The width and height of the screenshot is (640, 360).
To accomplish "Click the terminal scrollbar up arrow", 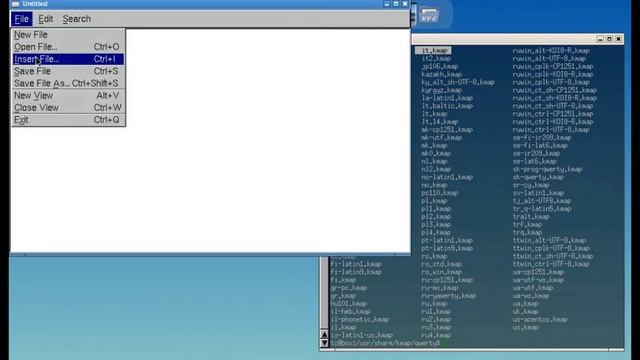I will click(324, 334).
